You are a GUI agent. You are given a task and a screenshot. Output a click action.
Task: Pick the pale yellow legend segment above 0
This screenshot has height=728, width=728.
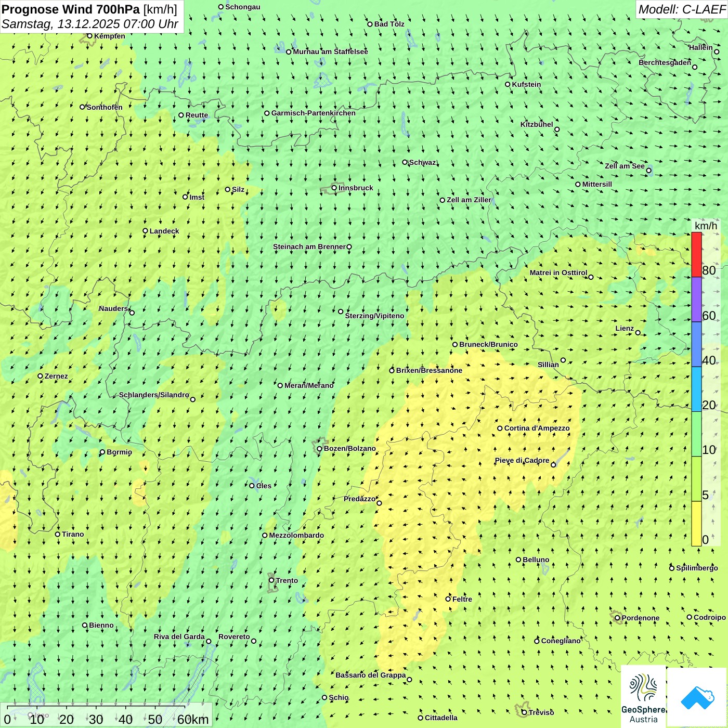(x=696, y=524)
